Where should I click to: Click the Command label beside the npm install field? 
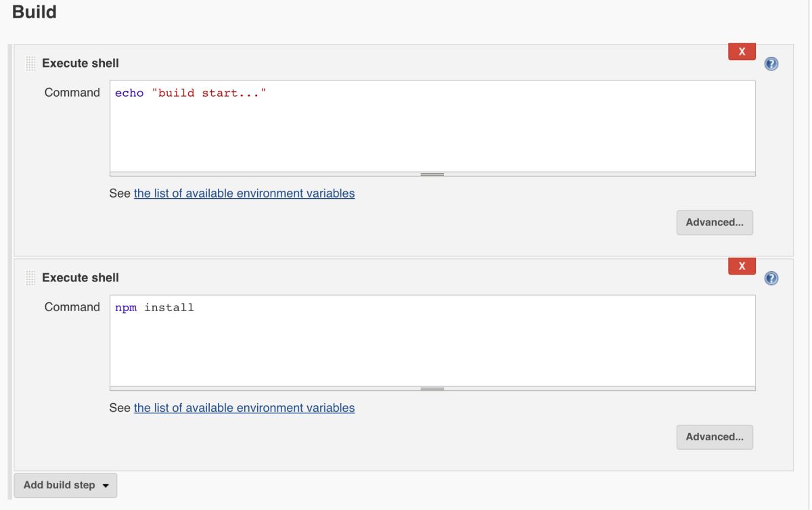pyautogui.click(x=72, y=307)
